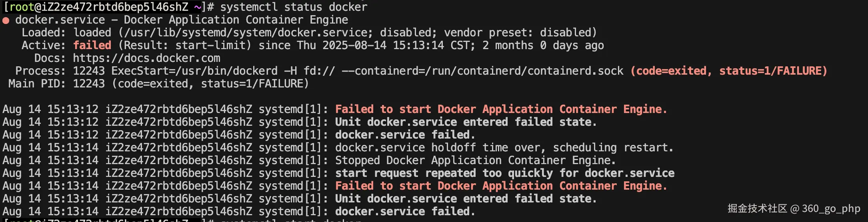The width and height of the screenshot is (868, 222).
Task: Click the watermark "掘金技术社区 @ 360_go_php"
Action: [x=794, y=209]
